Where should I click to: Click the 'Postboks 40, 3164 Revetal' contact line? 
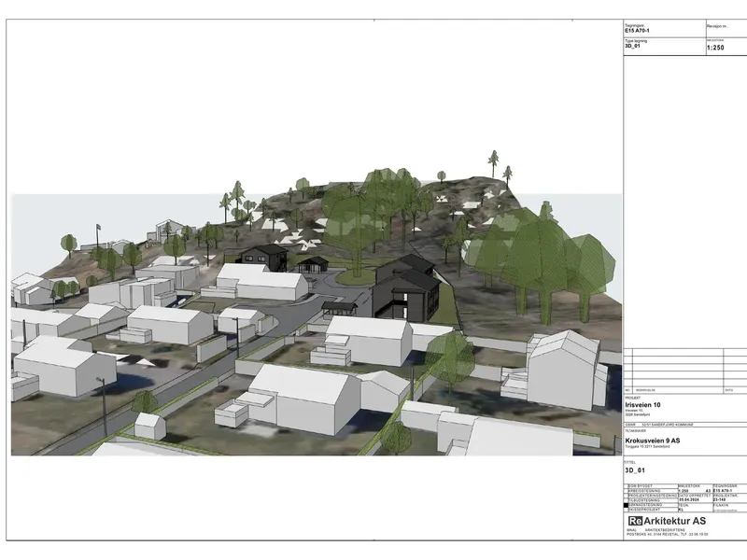coord(667,534)
